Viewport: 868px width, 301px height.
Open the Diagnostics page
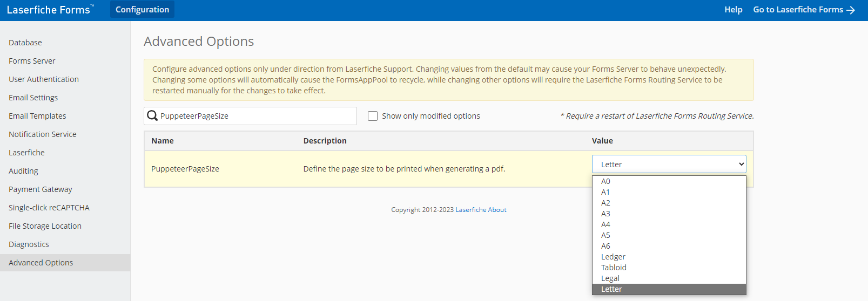coord(29,244)
